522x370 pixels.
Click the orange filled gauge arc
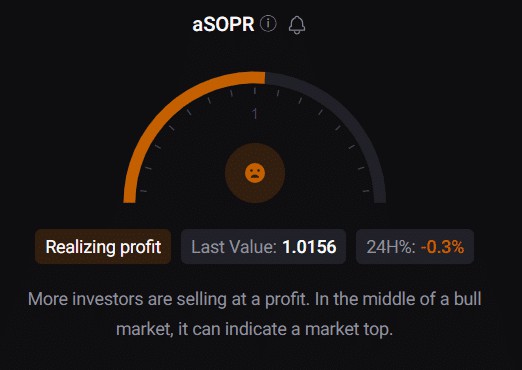pyautogui.click(x=167, y=113)
